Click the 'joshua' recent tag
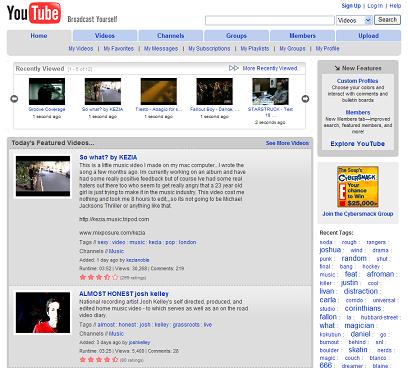This screenshot has height=368, width=408. tap(330, 250)
